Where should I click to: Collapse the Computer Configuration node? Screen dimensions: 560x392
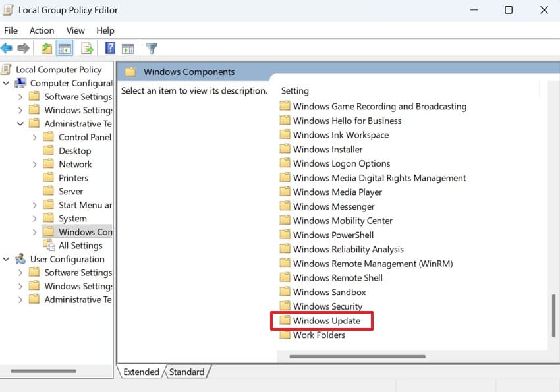(x=6, y=83)
